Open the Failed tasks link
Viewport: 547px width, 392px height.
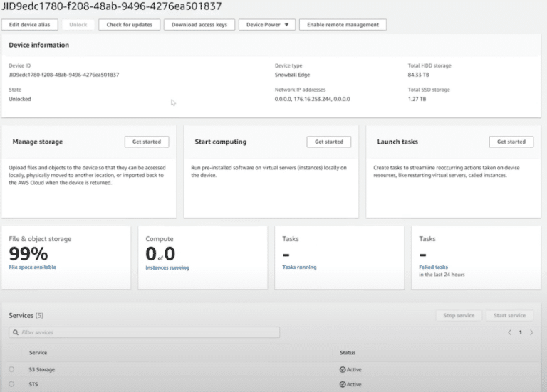tap(433, 267)
